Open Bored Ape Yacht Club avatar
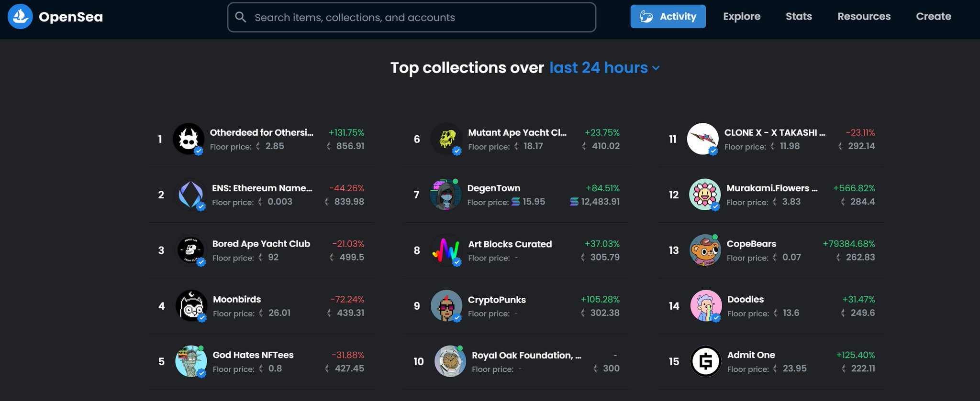 click(190, 250)
